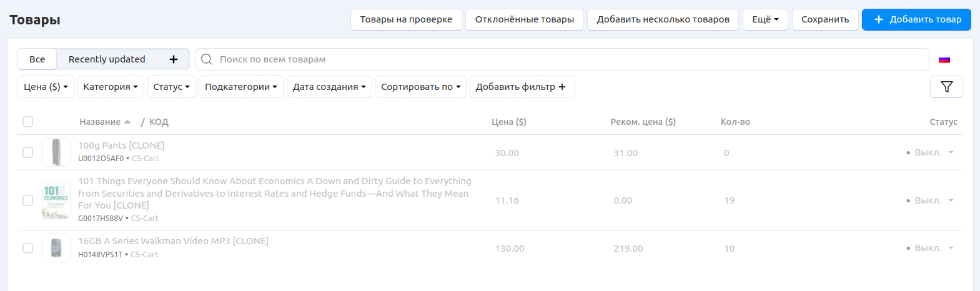Click the filter funnel icon

[946, 87]
